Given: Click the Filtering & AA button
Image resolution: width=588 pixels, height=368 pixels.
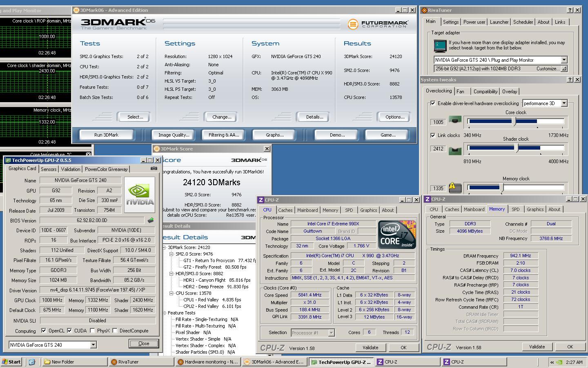Looking at the screenshot, I should 224,135.
